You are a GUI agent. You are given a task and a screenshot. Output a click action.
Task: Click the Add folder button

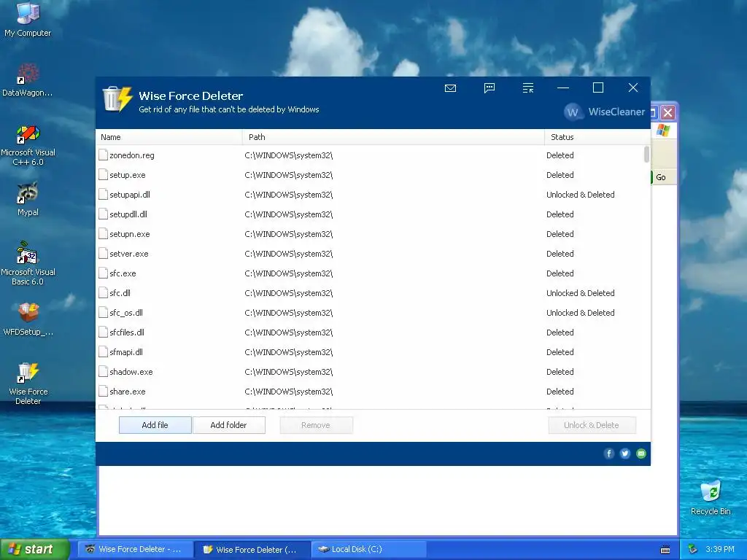228,425
